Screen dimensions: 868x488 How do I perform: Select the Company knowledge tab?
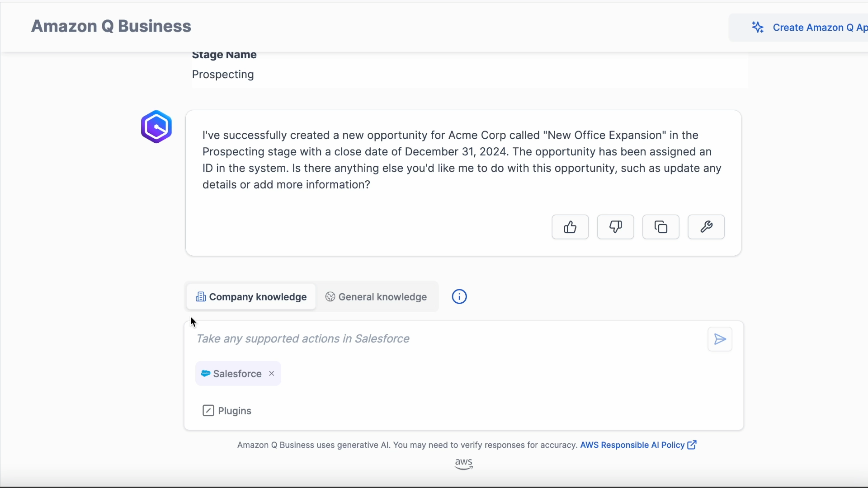coord(251,297)
